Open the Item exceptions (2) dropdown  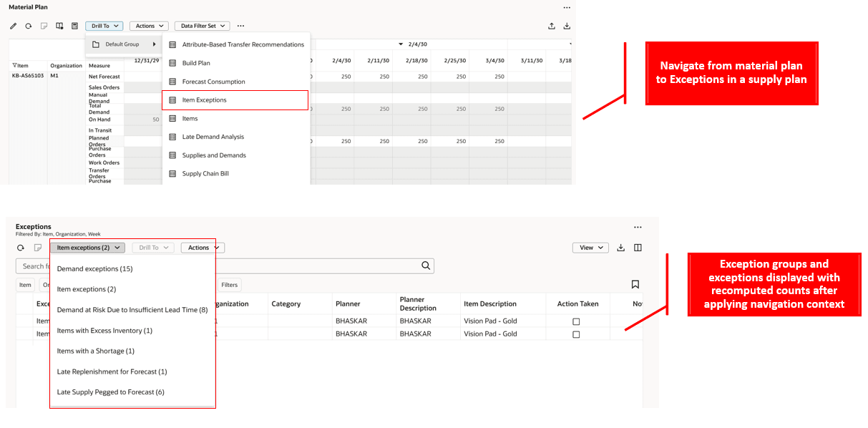(x=87, y=248)
